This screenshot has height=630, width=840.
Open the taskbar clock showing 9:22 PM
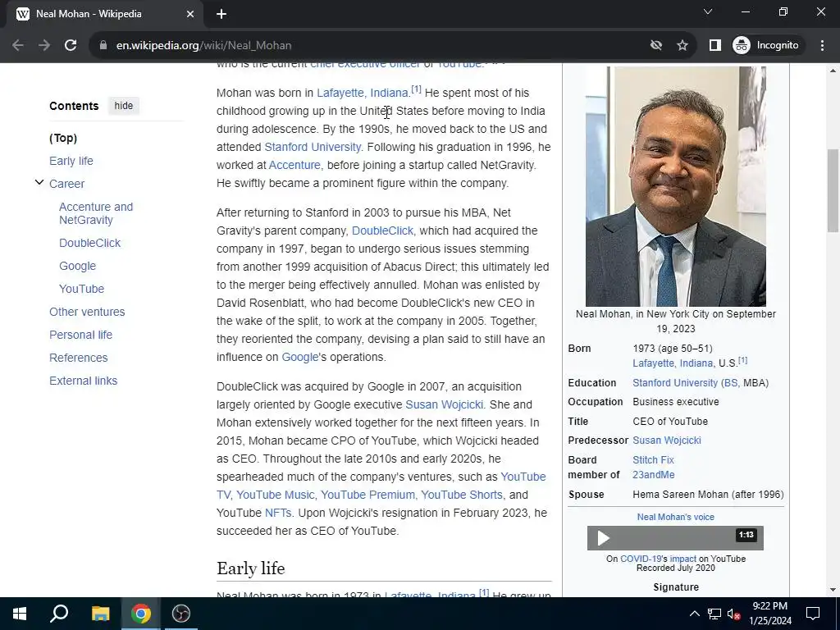pos(770,614)
